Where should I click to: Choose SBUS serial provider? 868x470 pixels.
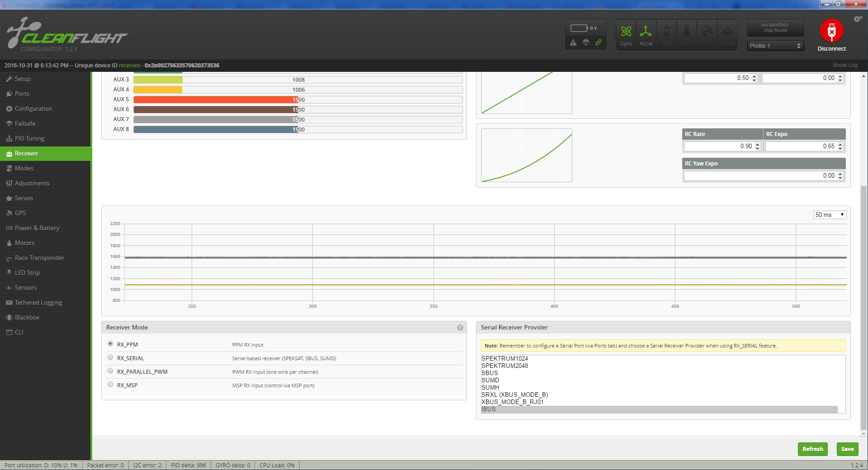tap(660, 373)
